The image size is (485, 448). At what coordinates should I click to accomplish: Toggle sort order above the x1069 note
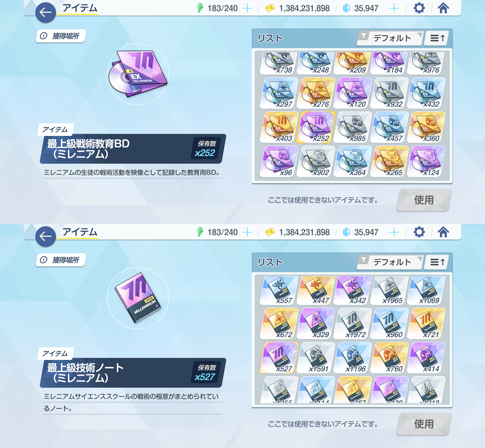438,262
